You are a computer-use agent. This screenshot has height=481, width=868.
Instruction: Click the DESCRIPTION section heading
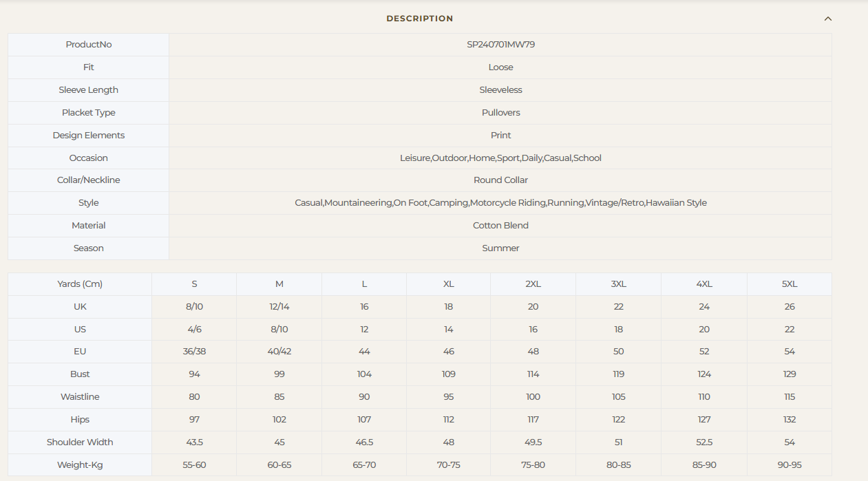coord(419,19)
